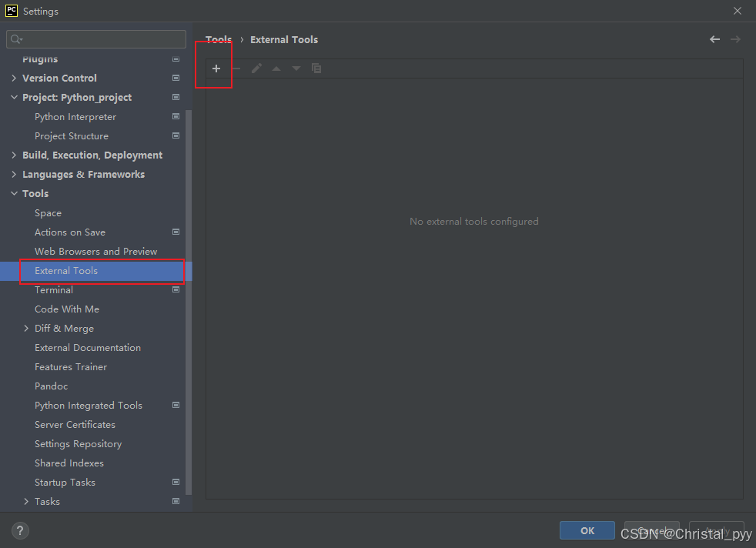Click the External Tools breadcrumb title
Image resolution: width=756 pixels, height=548 pixels.
tap(284, 39)
